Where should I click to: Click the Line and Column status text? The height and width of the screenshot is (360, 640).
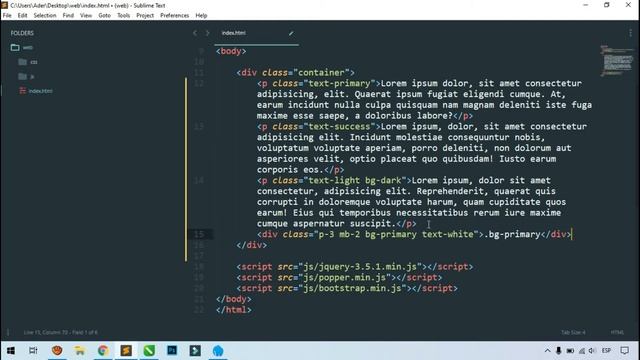tap(60, 332)
